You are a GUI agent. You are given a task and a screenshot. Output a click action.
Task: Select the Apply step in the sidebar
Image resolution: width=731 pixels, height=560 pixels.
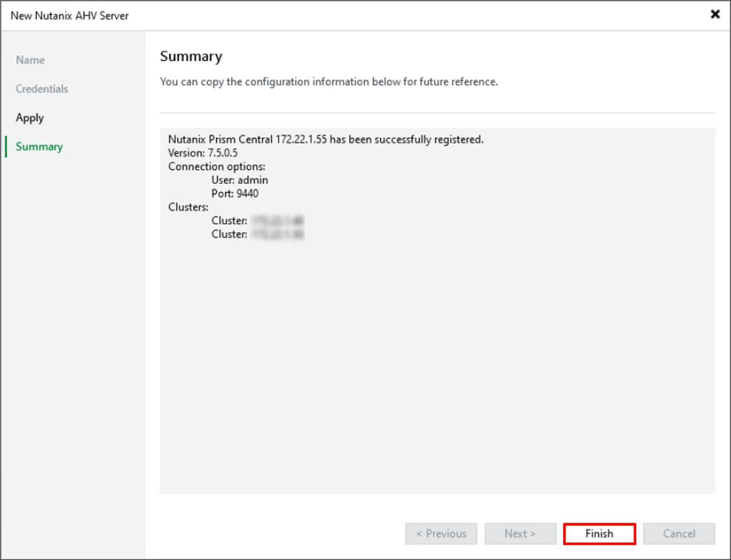[x=30, y=118]
